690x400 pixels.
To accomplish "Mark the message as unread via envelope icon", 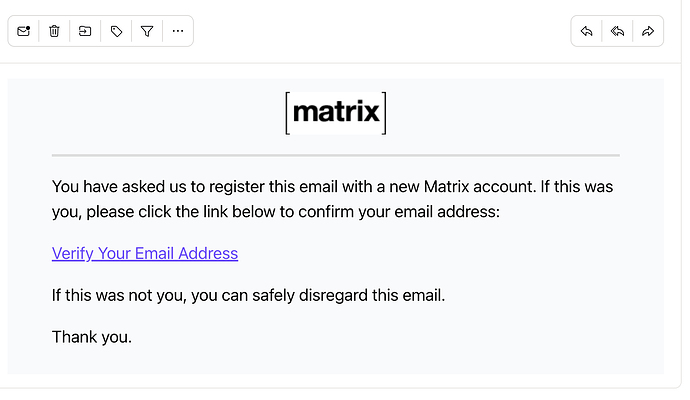I will click(23, 31).
